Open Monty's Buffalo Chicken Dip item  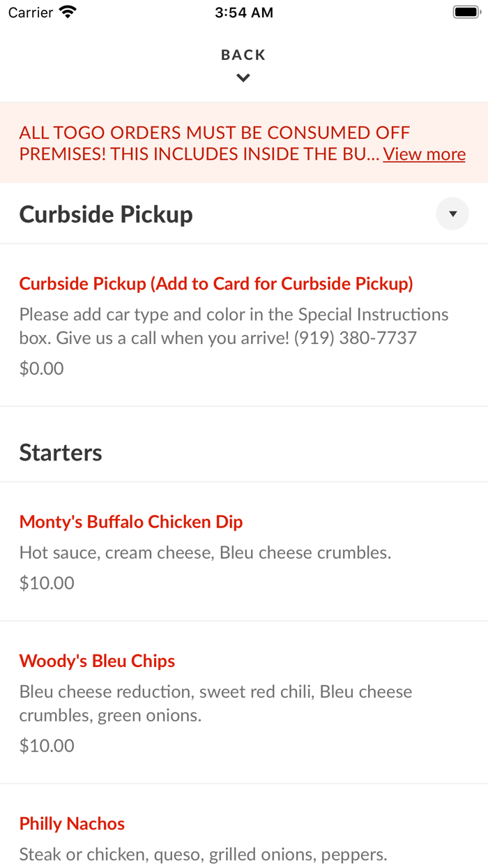click(131, 522)
